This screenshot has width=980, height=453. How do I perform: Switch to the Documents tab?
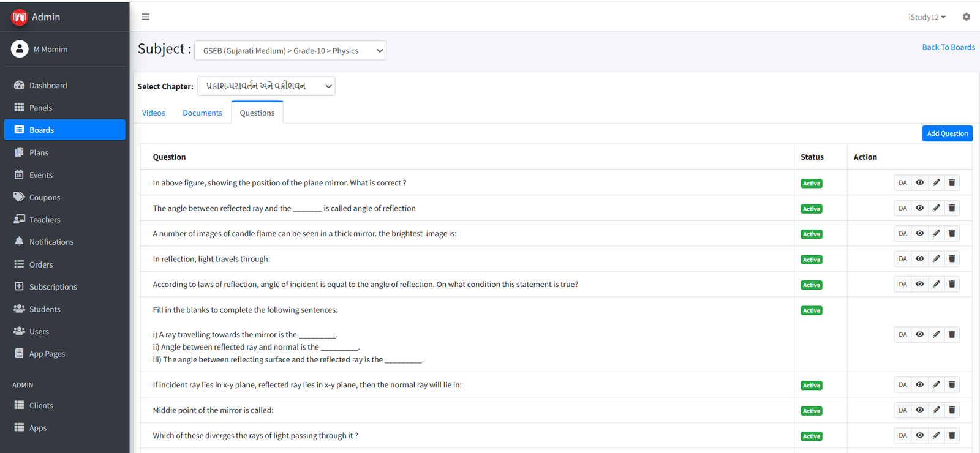click(202, 113)
